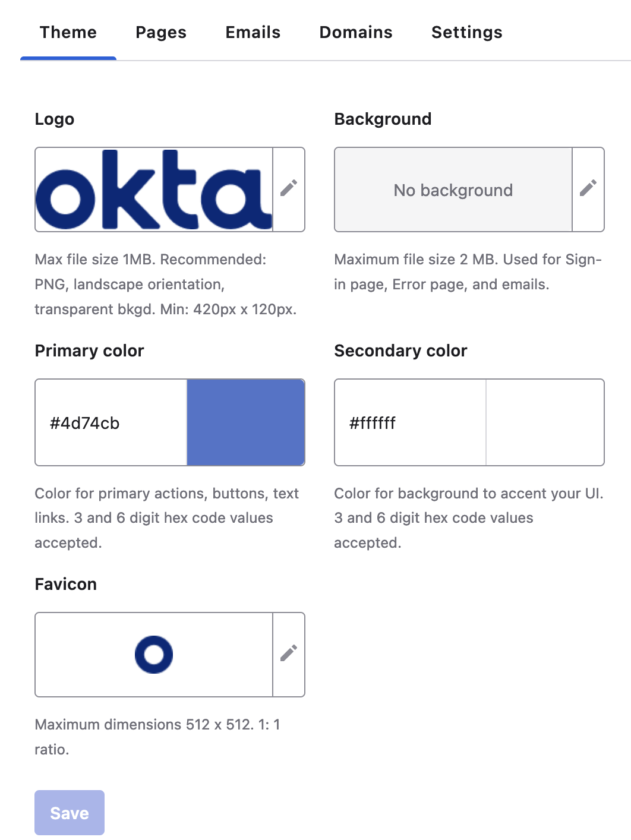Screen dimensions: 631x840
Task: Click the favicon circle preview
Action: click(x=154, y=655)
